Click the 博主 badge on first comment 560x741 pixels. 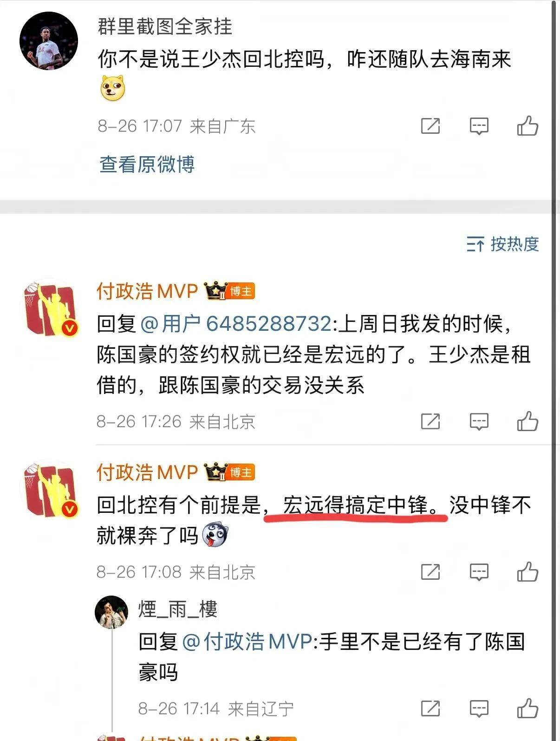[x=241, y=291]
